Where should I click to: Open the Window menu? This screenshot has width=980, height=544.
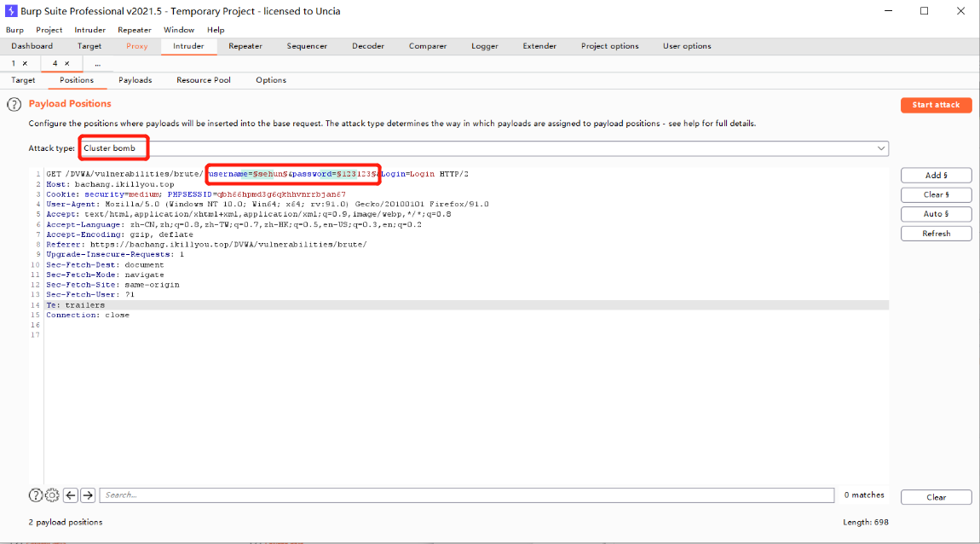coord(179,29)
